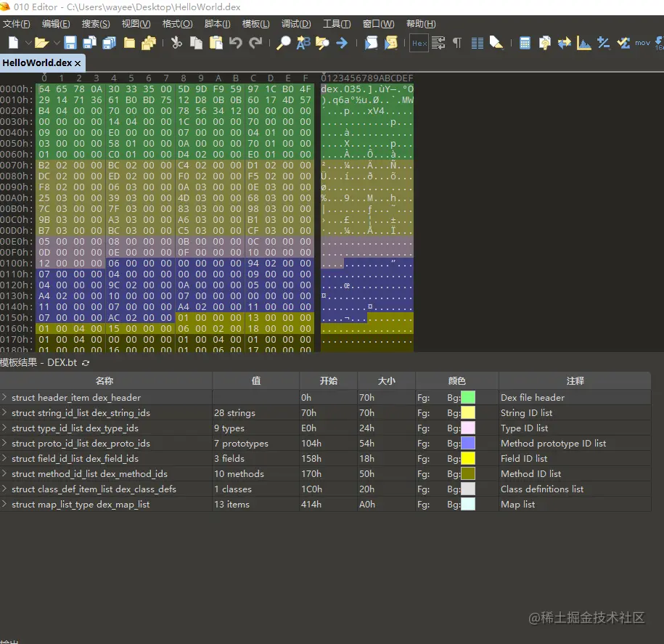Click the highlight marker icon
The image size is (664, 644).
[496, 43]
